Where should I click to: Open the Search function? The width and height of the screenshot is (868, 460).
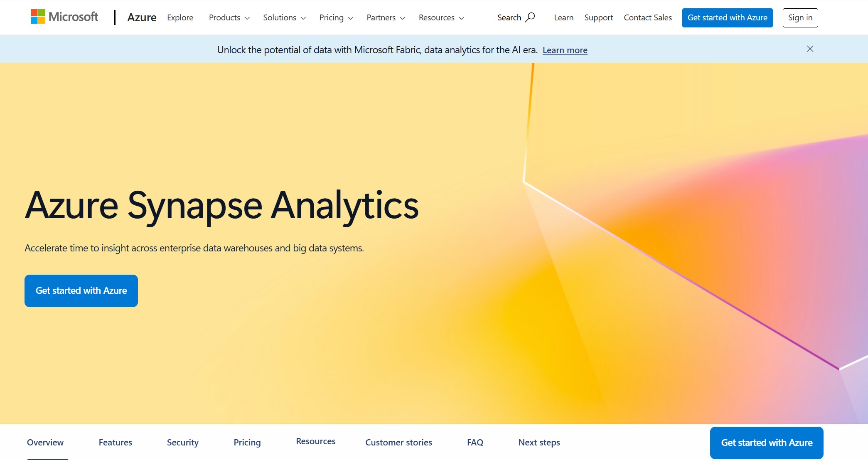pos(515,17)
